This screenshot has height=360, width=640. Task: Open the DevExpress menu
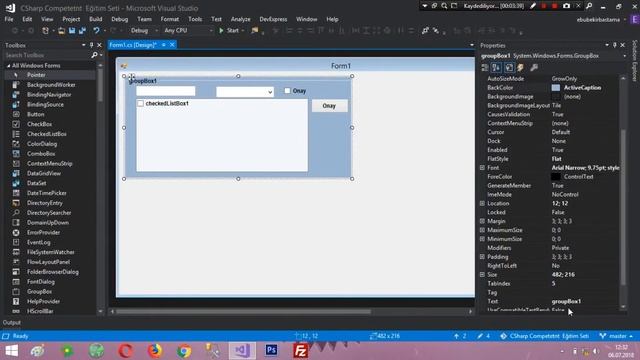click(273, 19)
